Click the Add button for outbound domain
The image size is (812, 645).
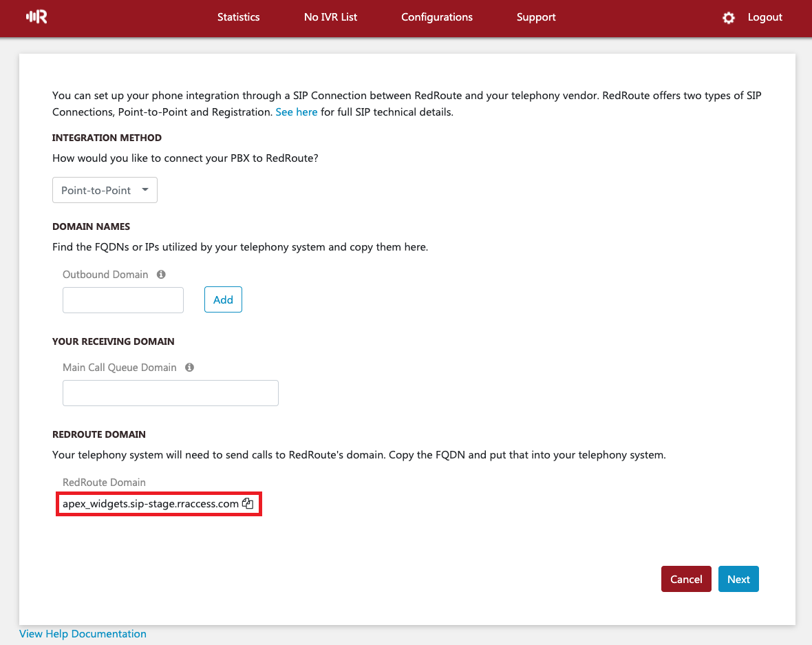coord(223,299)
